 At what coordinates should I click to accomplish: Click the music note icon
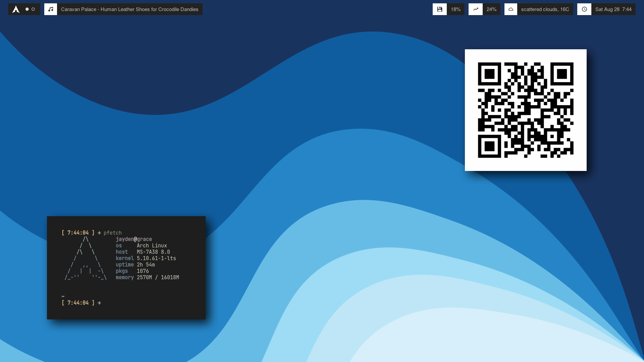51,9
